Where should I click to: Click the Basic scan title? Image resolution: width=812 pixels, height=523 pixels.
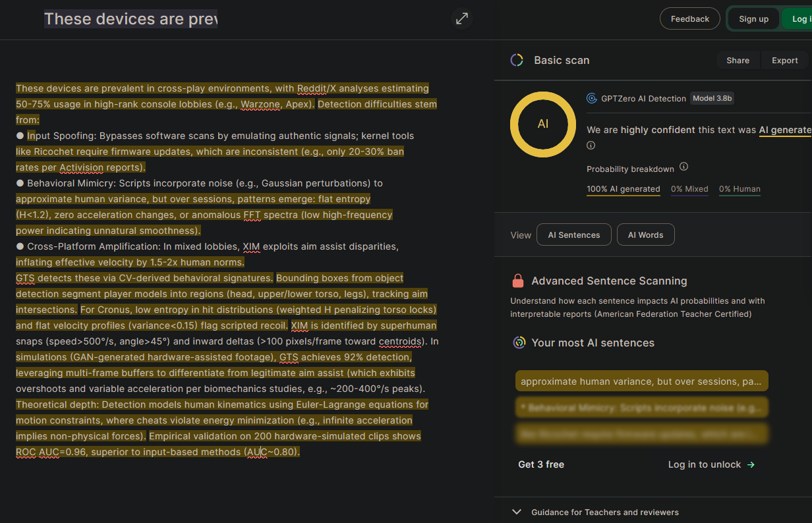pyautogui.click(x=562, y=60)
